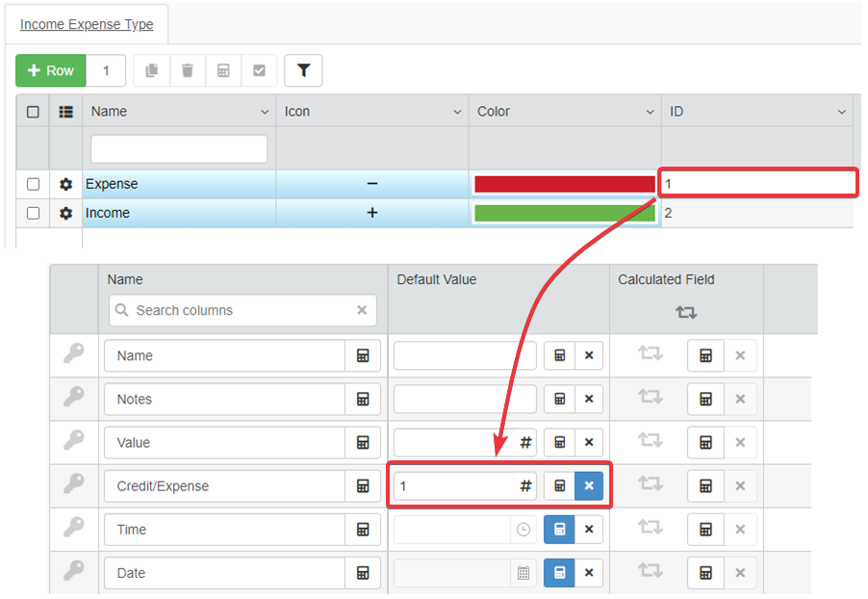Open the gear settings for Expense row

point(65,184)
